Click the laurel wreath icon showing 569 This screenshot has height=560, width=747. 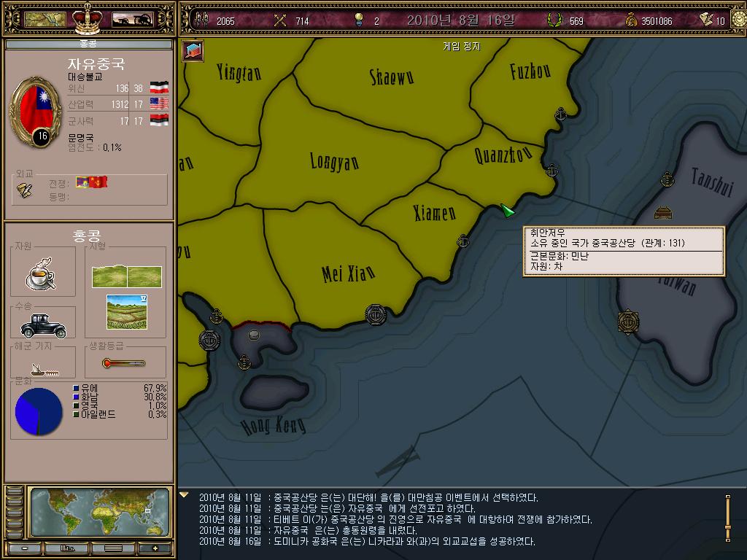point(554,20)
